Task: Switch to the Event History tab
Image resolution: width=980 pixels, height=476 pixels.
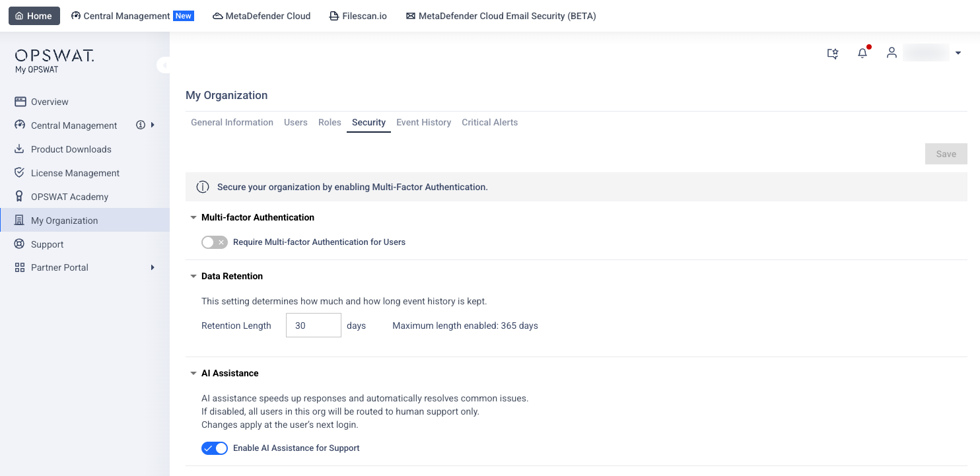Action: tap(423, 122)
